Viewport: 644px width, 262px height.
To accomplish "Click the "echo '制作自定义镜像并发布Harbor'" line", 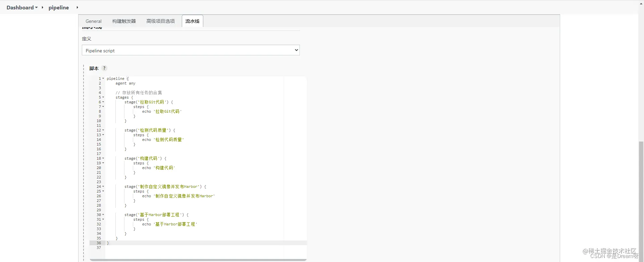I will click(x=178, y=196).
